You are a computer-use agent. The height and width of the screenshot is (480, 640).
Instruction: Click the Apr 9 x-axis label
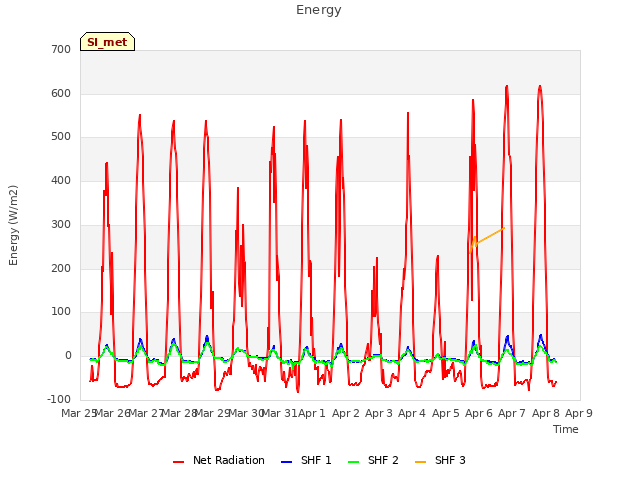tap(579, 413)
